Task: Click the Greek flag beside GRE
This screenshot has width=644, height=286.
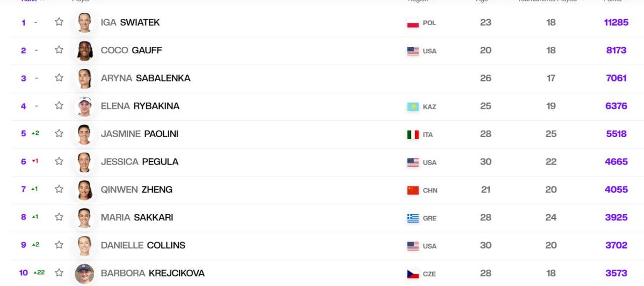Action: click(413, 218)
